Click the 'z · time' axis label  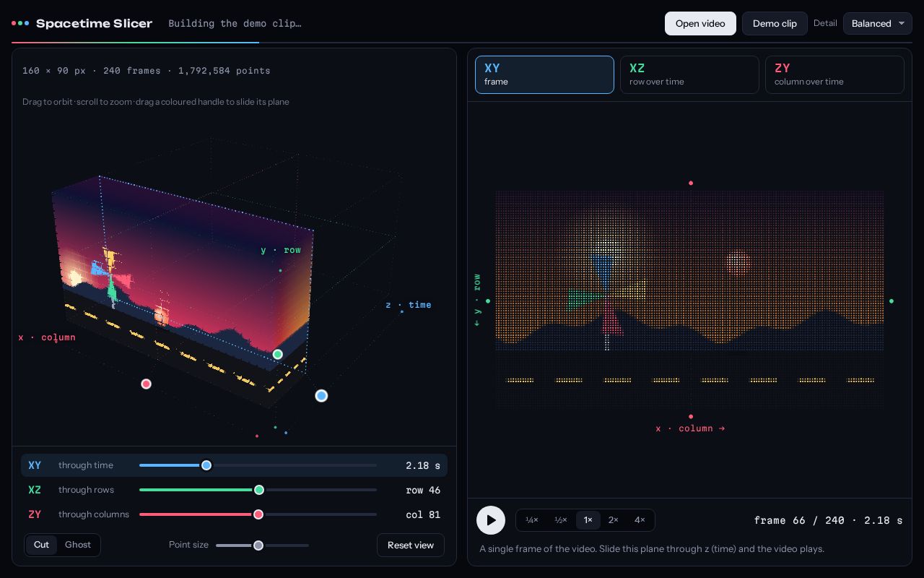tap(409, 305)
